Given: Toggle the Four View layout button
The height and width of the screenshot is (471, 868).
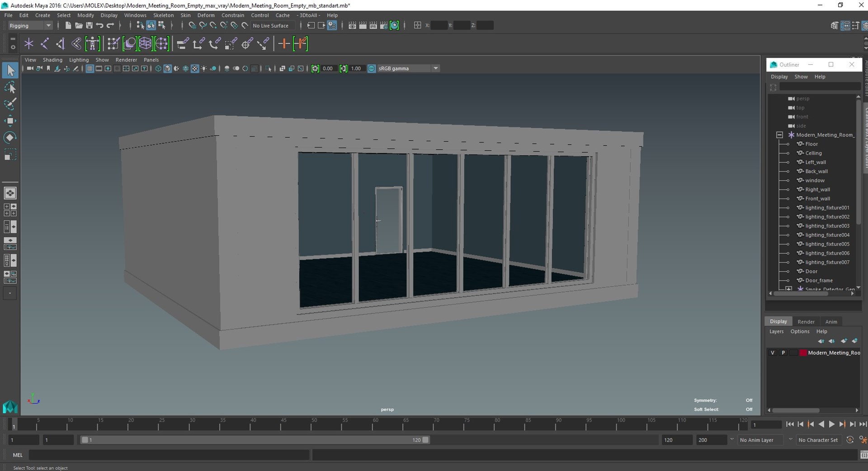Looking at the screenshot, I should coord(10,210).
